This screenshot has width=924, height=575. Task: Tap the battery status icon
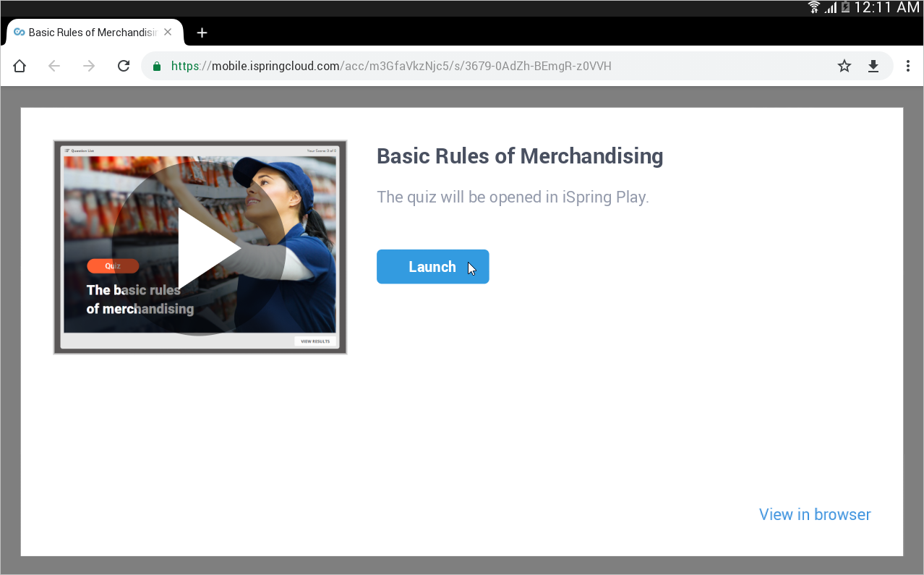point(844,7)
